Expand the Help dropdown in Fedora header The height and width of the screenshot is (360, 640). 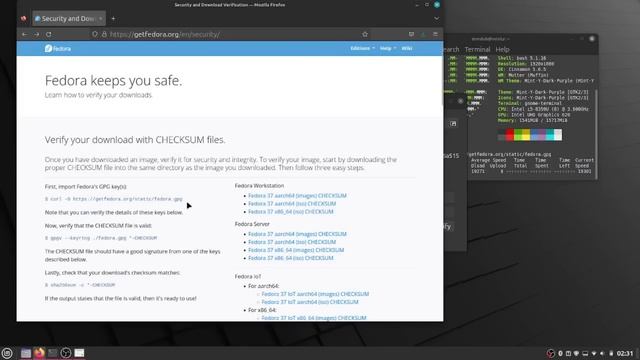click(x=388, y=48)
